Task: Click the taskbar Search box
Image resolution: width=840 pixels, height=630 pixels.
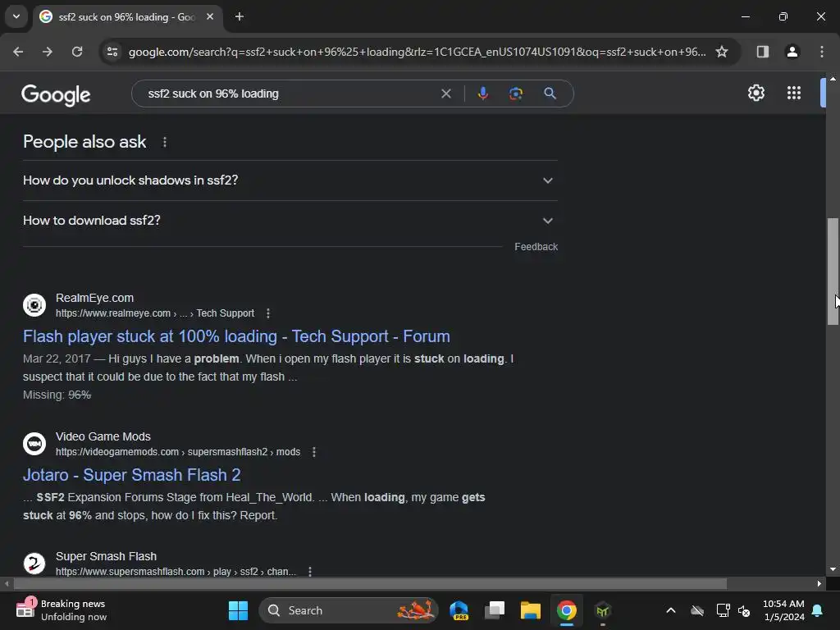Action: pyautogui.click(x=349, y=610)
